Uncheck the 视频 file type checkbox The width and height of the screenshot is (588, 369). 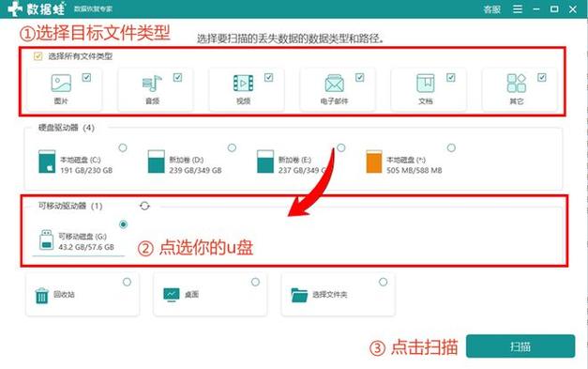point(269,77)
